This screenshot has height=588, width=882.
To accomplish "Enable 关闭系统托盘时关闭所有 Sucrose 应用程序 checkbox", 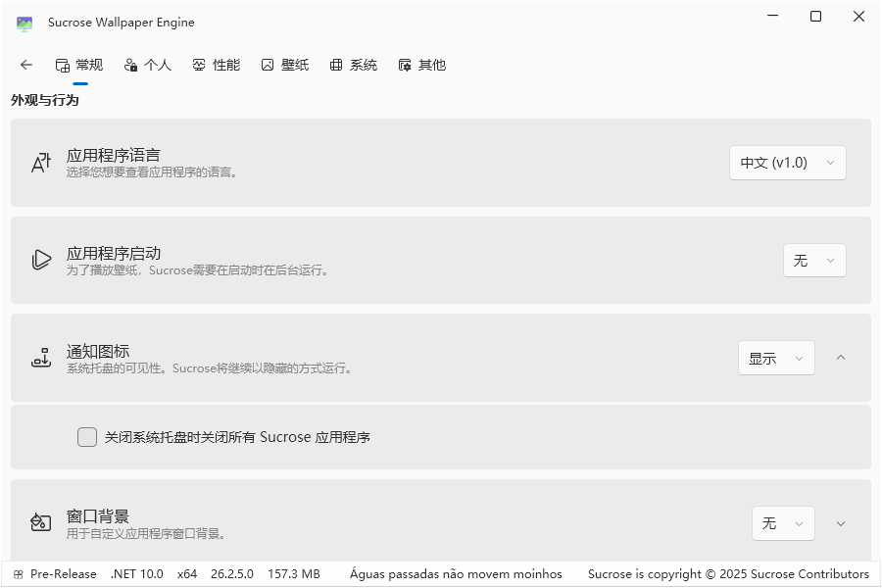I will (x=87, y=437).
